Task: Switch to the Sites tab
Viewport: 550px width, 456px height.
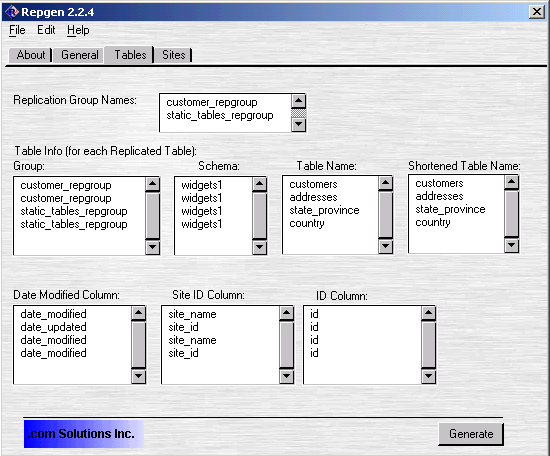Action: tap(174, 55)
